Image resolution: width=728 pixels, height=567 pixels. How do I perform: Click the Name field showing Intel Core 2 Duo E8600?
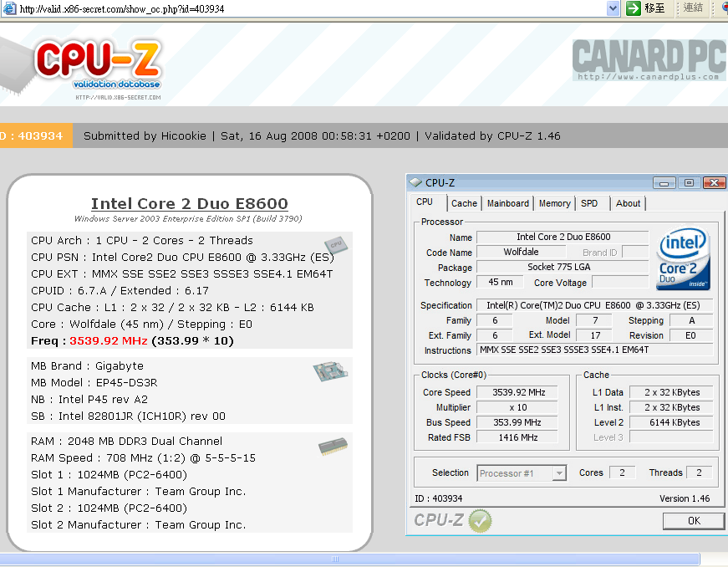click(x=563, y=237)
